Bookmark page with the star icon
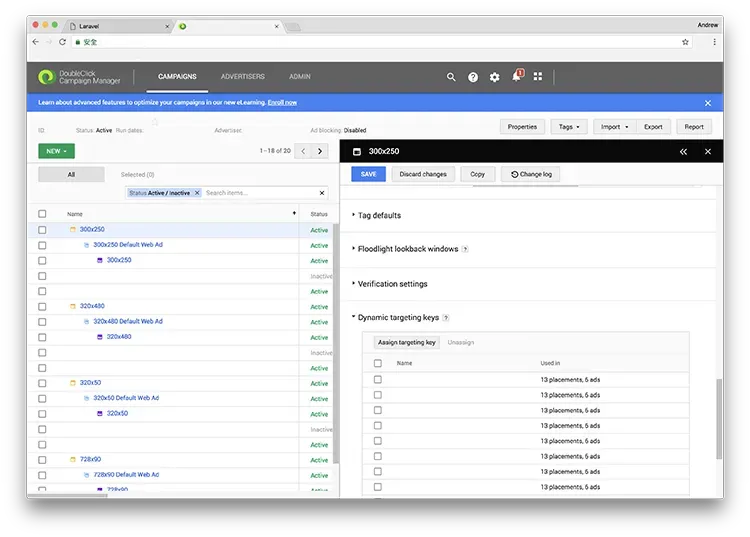The height and width of the screenshot is (537, 750). tap(685, 42)
